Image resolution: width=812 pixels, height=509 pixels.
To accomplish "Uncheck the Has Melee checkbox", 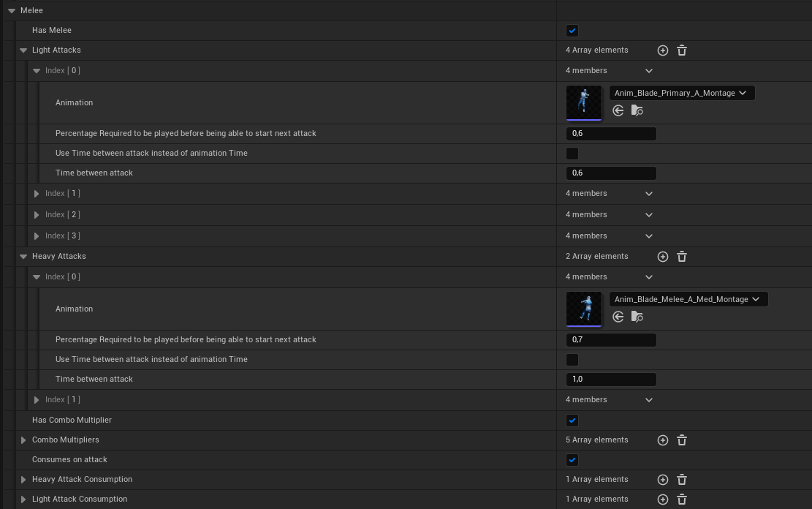I will click(572, 31).
